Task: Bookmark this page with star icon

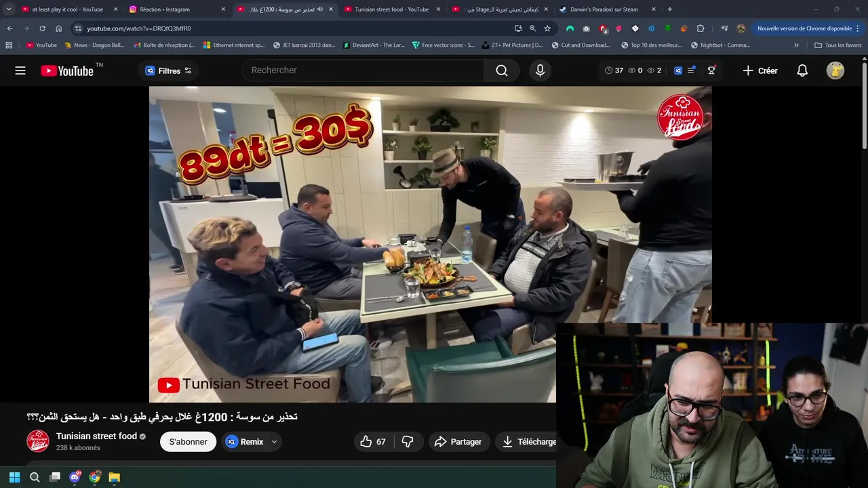Action: coord(547,28)
